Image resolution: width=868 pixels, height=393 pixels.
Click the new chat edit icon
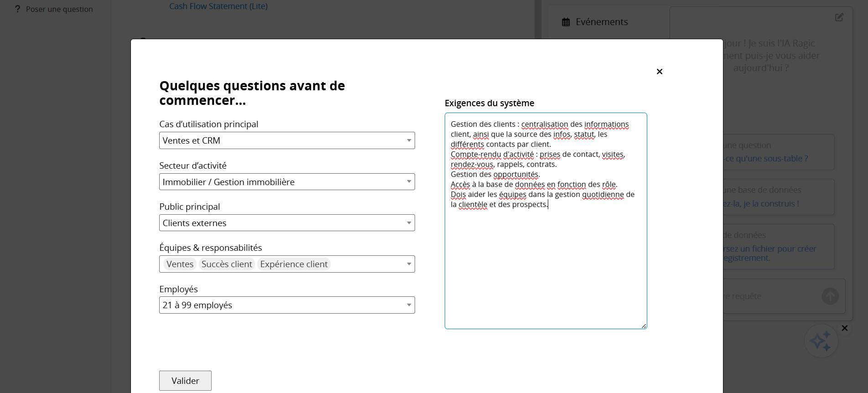(x=839, y=17)
